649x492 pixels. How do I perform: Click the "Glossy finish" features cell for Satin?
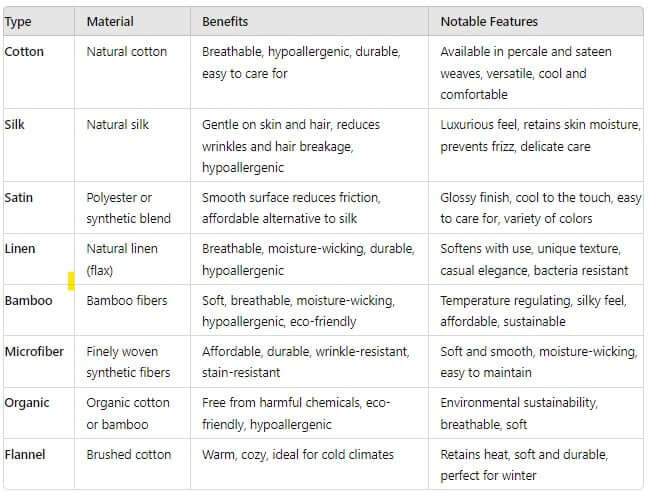point(540,208)
